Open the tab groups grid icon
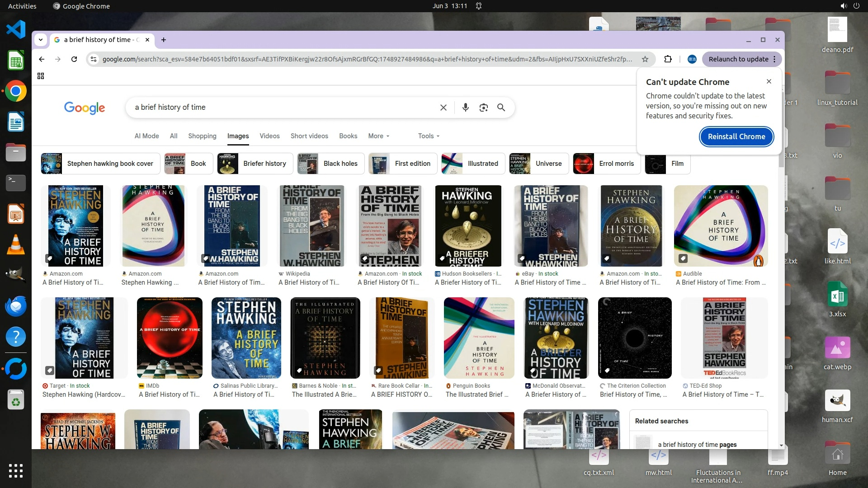 (41, 76)
